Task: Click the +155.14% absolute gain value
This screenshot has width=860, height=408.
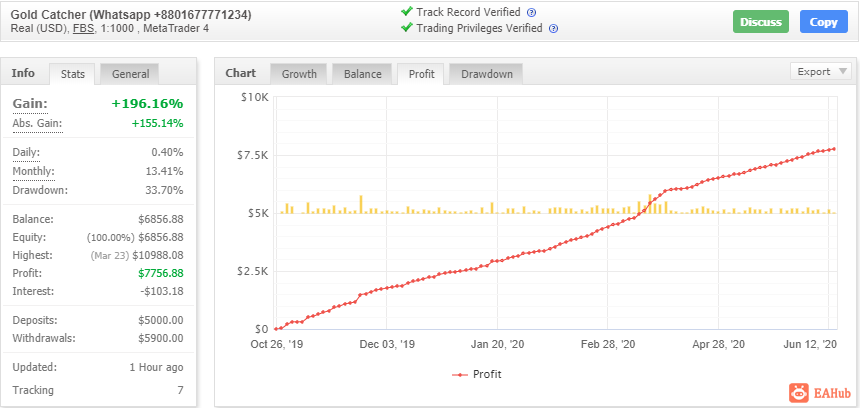Action: click(x=157, y=123)
